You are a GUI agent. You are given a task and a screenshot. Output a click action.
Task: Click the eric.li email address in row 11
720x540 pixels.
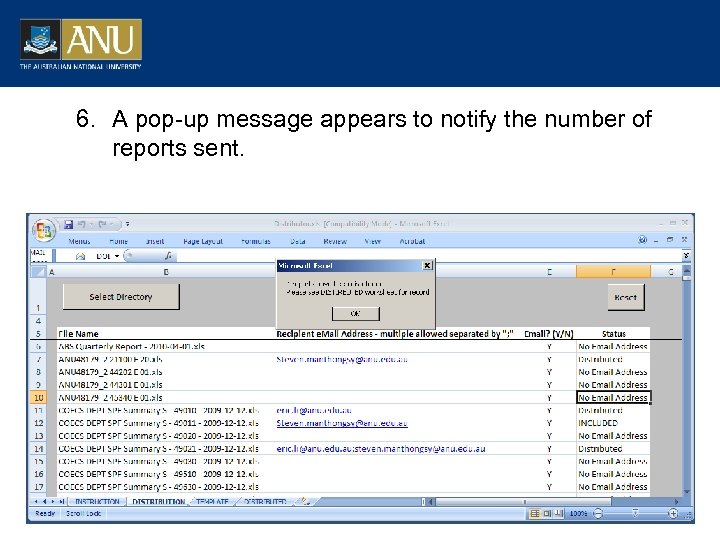pos(314,411)
